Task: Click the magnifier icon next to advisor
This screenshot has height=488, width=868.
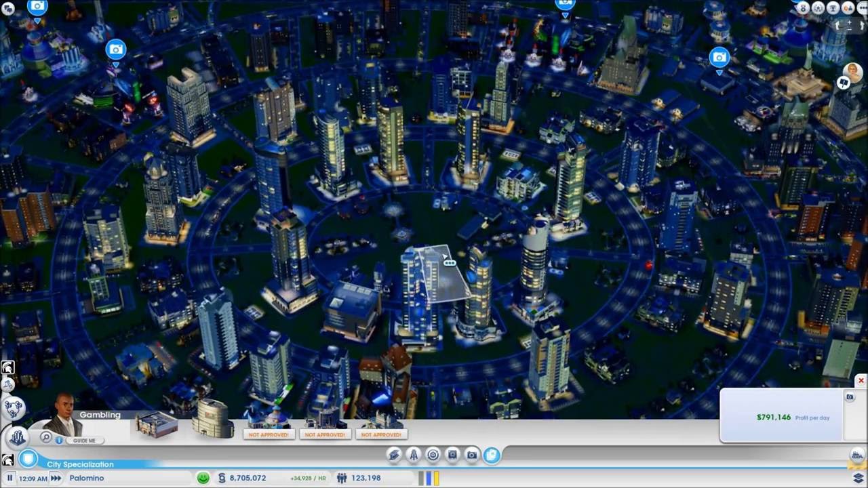Action: point(45,438)
